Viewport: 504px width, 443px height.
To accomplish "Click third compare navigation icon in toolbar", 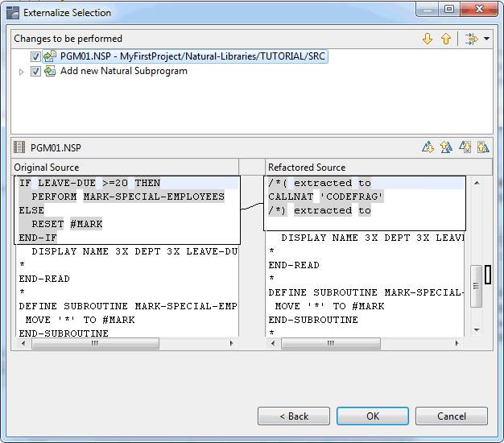I will (465, 147).
